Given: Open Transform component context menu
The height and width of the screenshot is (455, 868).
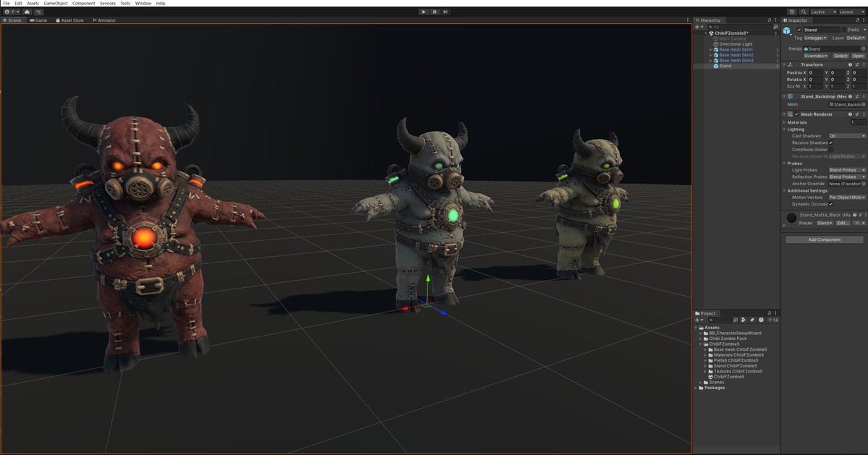Looking at the screenshot, I should (864, 64).
